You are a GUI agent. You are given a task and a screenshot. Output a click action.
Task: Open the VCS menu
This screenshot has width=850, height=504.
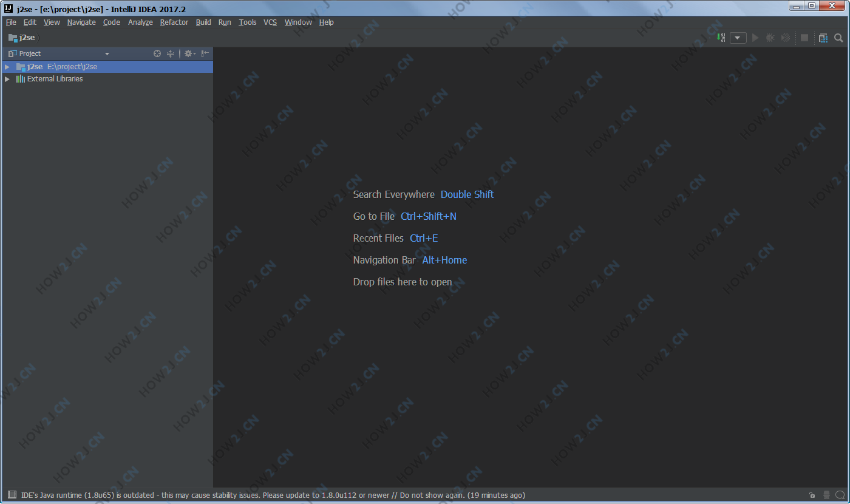(270, 22)
